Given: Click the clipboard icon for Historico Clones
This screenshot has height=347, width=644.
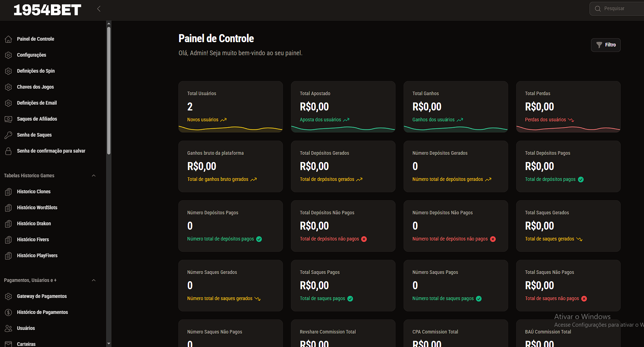Looking at the screenshot, I should tap(8, 192).
